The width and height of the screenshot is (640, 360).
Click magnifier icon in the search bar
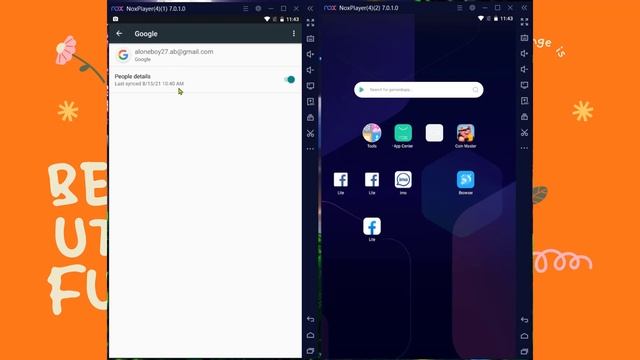[475, 90]
